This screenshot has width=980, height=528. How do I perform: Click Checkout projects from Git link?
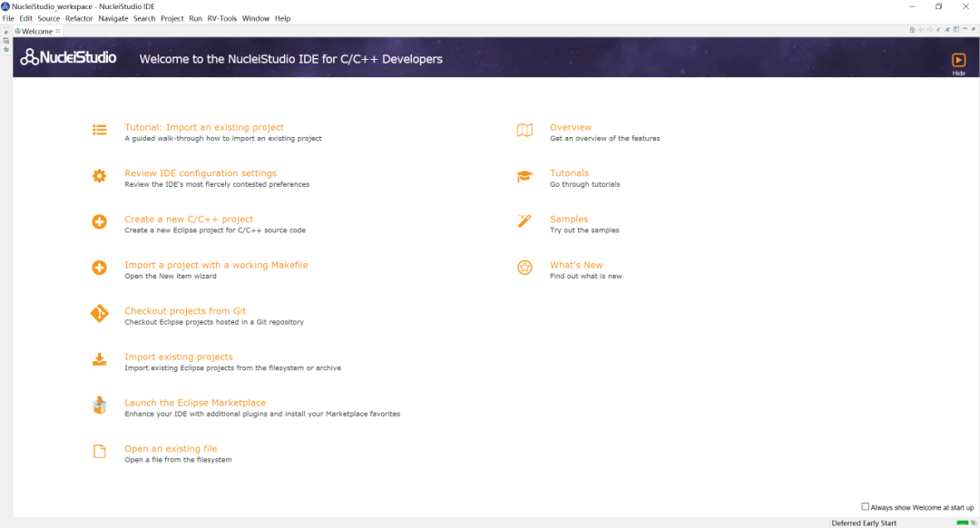(x=185, y=310)
